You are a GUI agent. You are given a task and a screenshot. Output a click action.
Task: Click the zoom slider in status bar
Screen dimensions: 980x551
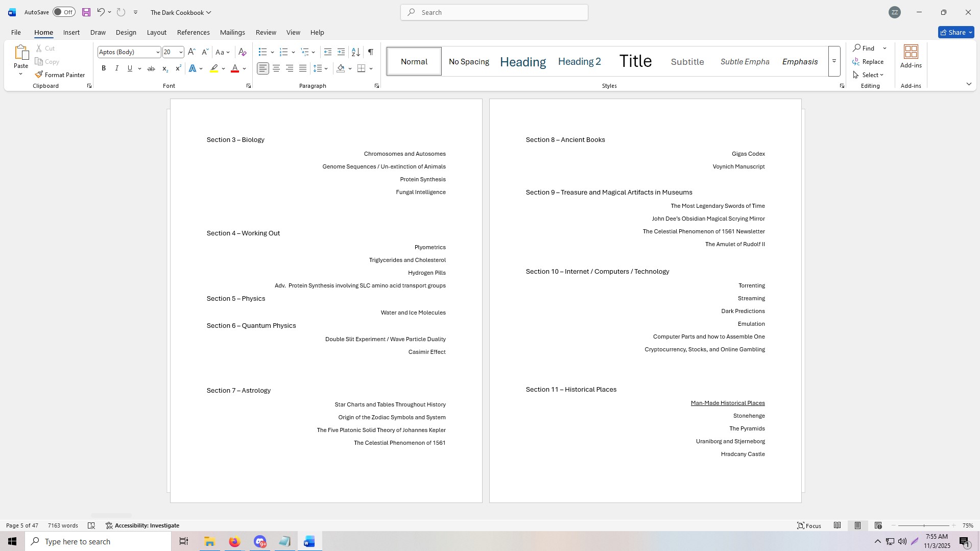tap(924, 525)
